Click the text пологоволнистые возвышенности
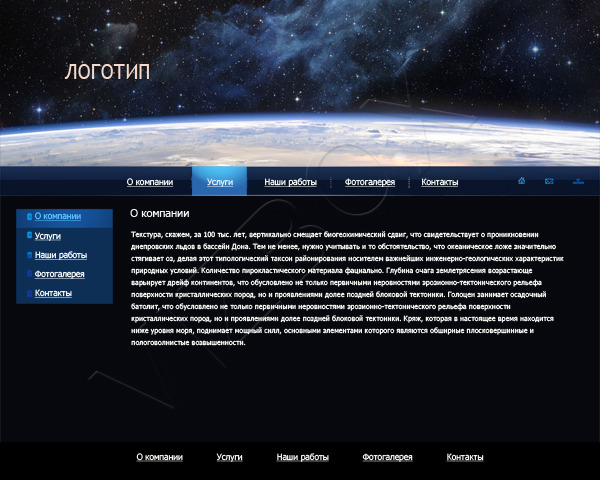The width and height of the screenshot is (600, 480). (188, 343)
